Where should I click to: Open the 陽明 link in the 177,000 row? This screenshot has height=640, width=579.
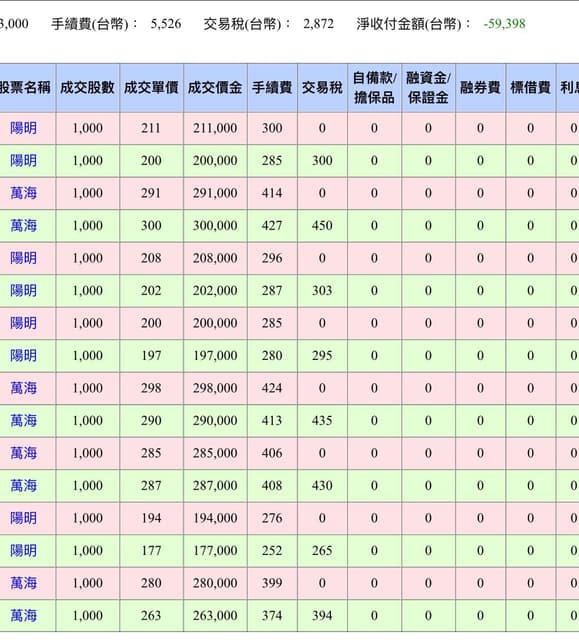tap(23, 551)
